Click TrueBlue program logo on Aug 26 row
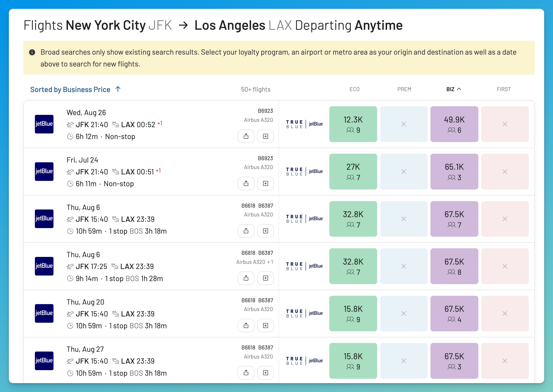553x392 pixels. (304, 124)
